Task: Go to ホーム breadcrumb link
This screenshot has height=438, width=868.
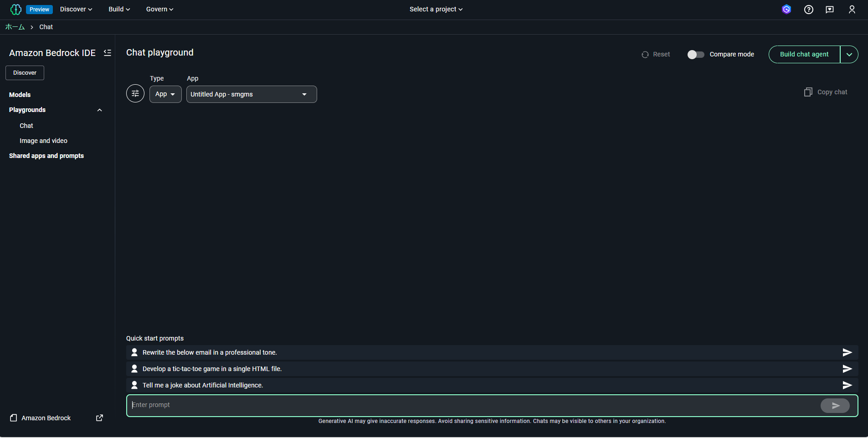Action: (x=15, y=27)
